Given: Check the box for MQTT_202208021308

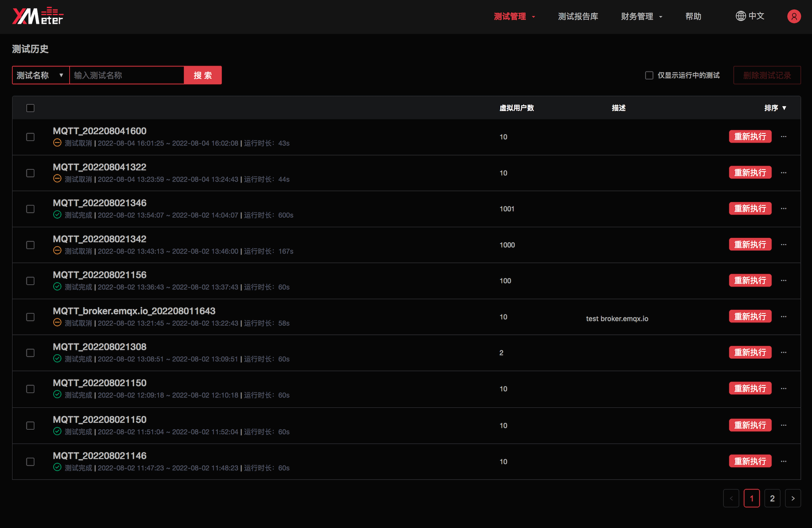Looking at the screenshot, I should pyautogui.click(x=30, y=353).
